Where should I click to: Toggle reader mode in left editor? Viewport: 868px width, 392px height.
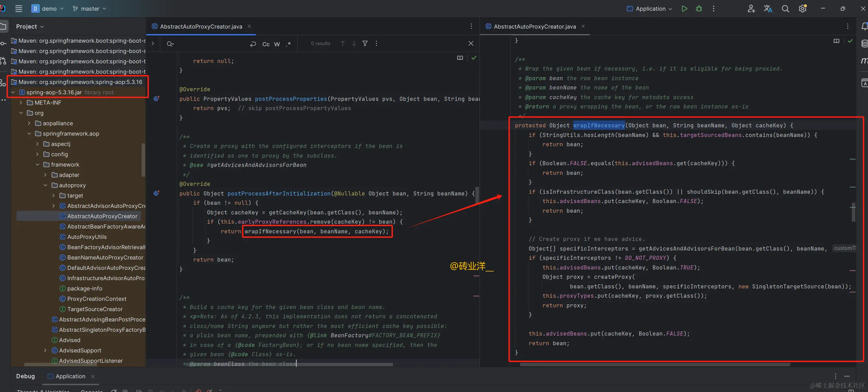click(460, 58)
